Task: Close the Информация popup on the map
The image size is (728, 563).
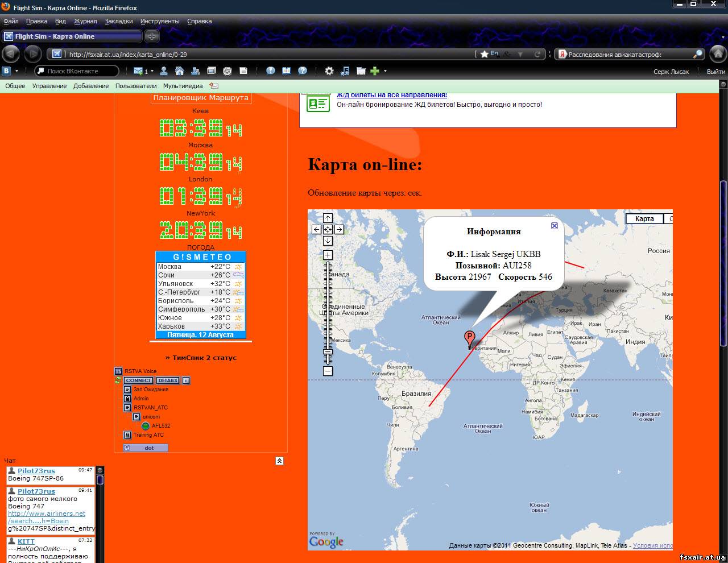Action: pyautogui.click(x=555, y=226)
